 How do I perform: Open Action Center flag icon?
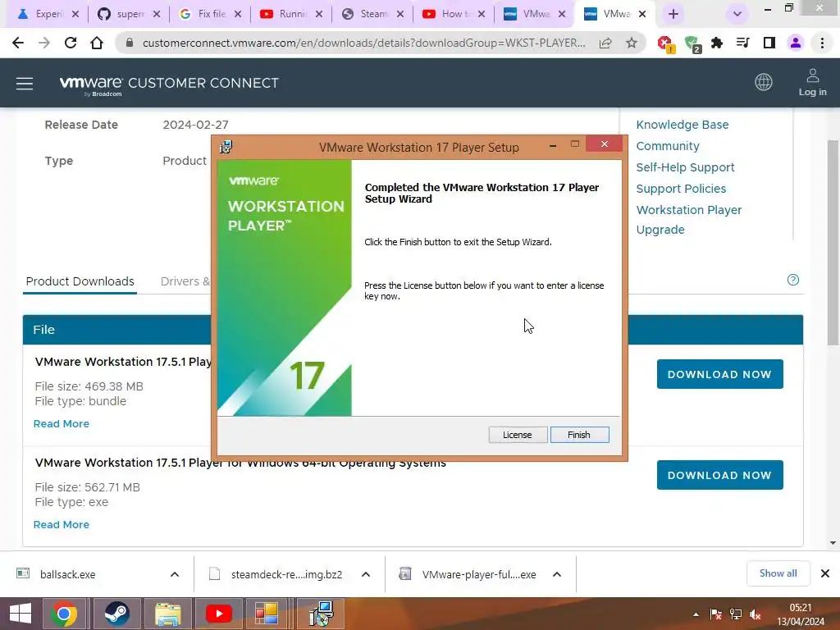point(715,614)
